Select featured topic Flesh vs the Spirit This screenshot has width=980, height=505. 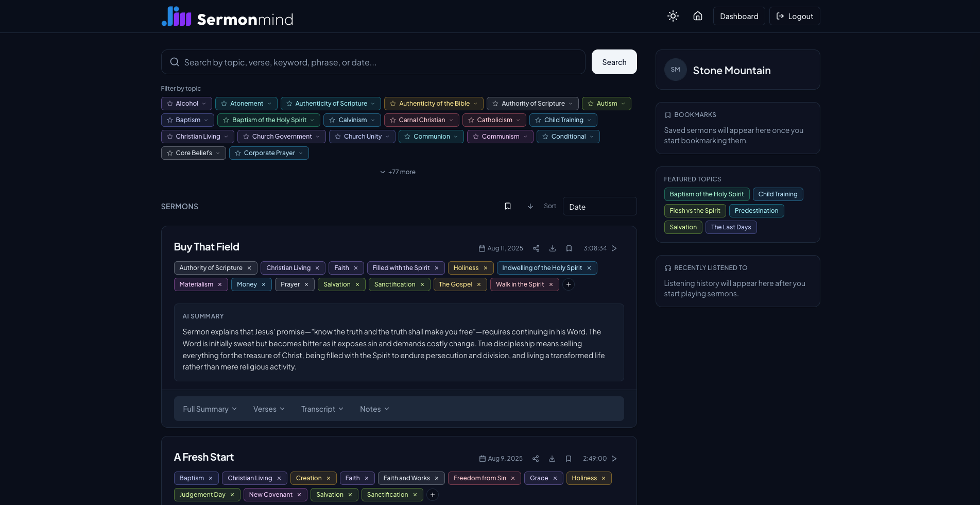(x=695, y=211)
